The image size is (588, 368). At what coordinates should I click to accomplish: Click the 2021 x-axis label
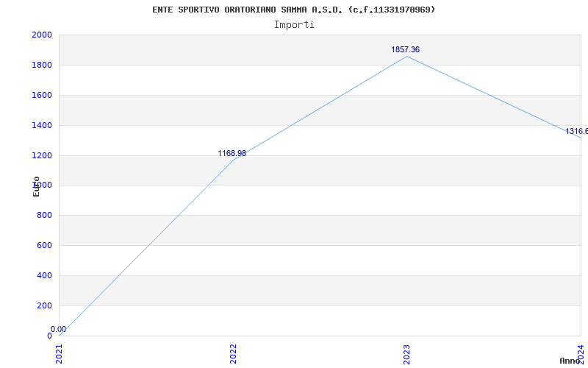click(60, 354)
